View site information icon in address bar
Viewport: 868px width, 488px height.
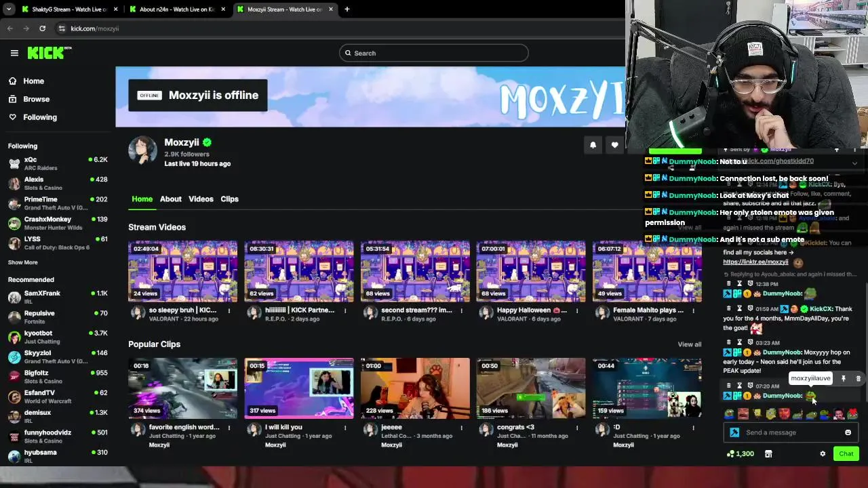pos(62,28)
